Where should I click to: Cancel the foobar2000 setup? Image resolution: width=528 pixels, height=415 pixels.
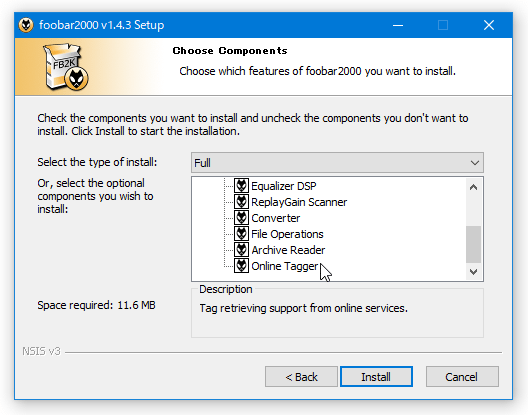click(x=462, y=377)
